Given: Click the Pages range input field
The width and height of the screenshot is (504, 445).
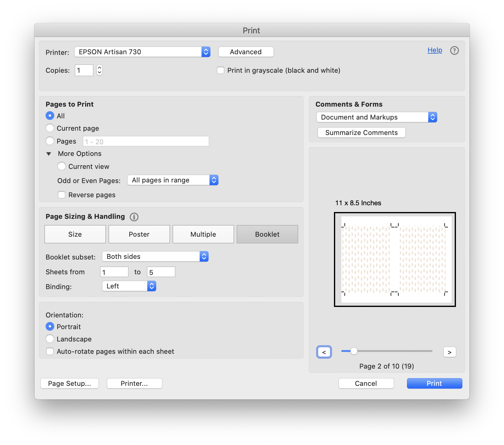Looking at the screenshot, I should tap(146, 141).
